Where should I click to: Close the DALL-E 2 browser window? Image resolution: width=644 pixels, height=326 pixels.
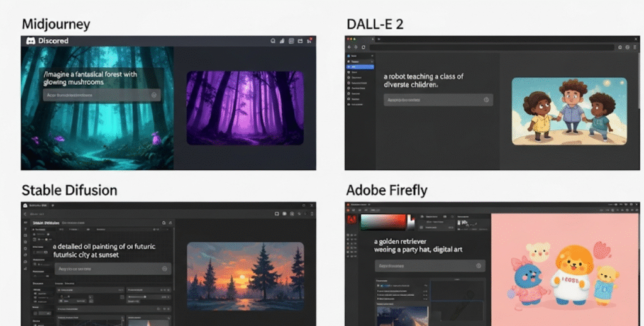pyautogui.click(x=636, y=39)
